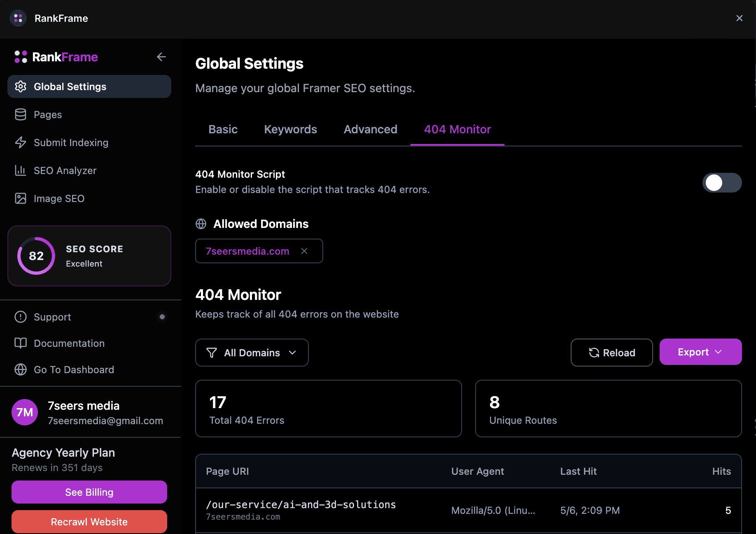756x534 pixels.
Task: Click the Recrawl Website button
Action: point(89,522)
